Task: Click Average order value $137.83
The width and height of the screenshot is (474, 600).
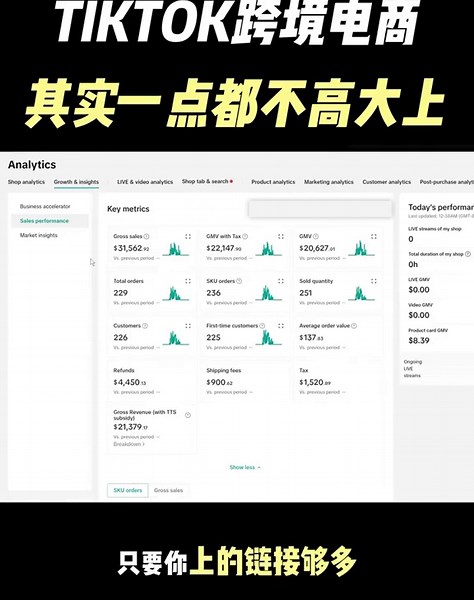Action: (x=311, y=337)
